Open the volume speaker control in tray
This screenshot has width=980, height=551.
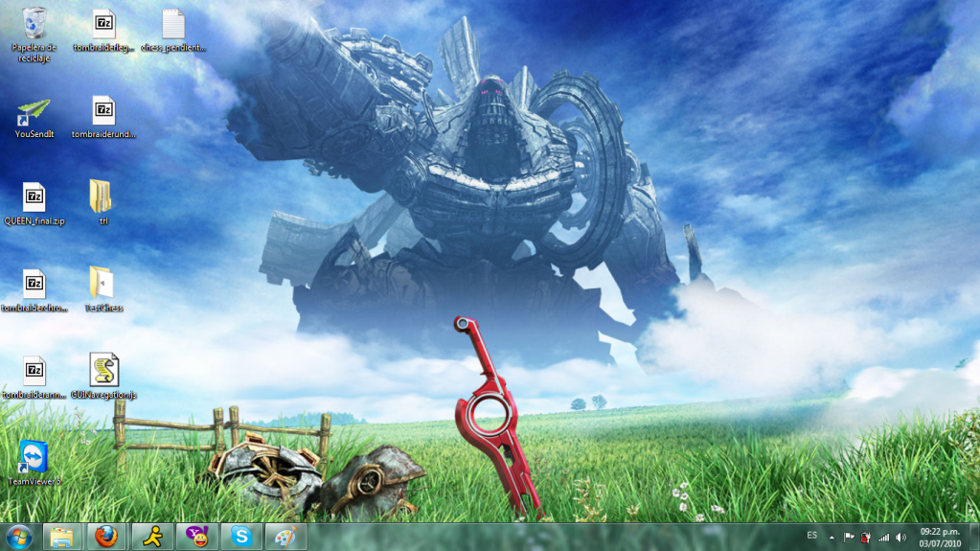(x=900, y=537)
